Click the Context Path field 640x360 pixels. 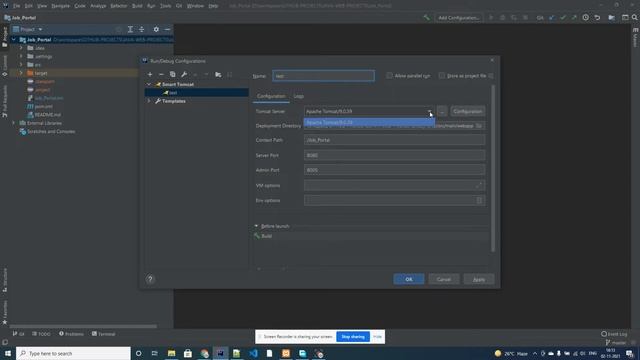coord(395,140)
